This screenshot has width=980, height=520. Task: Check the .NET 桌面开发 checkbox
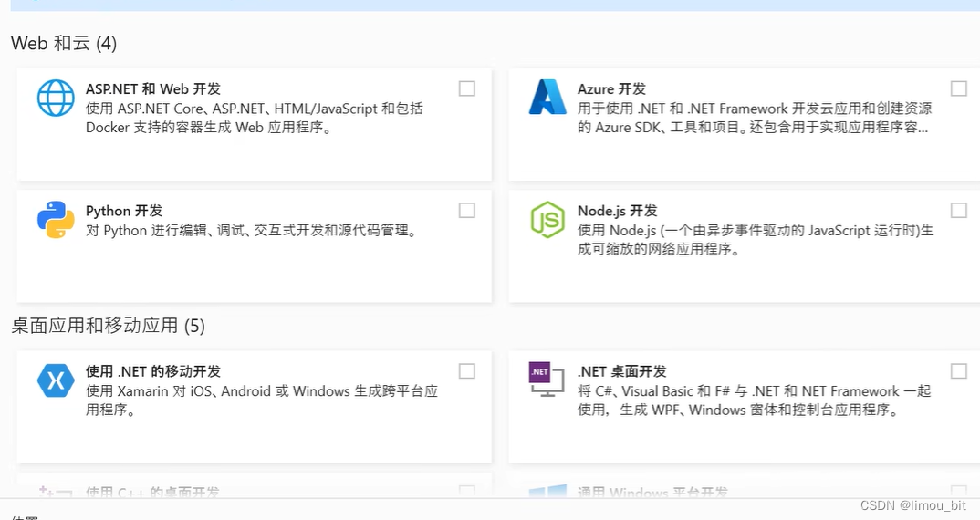(x=959, y=371)
